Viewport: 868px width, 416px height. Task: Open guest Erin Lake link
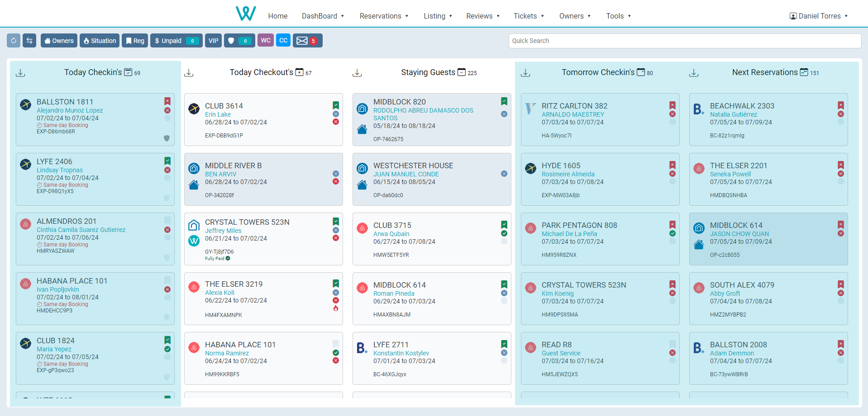(x=218, y=114)
